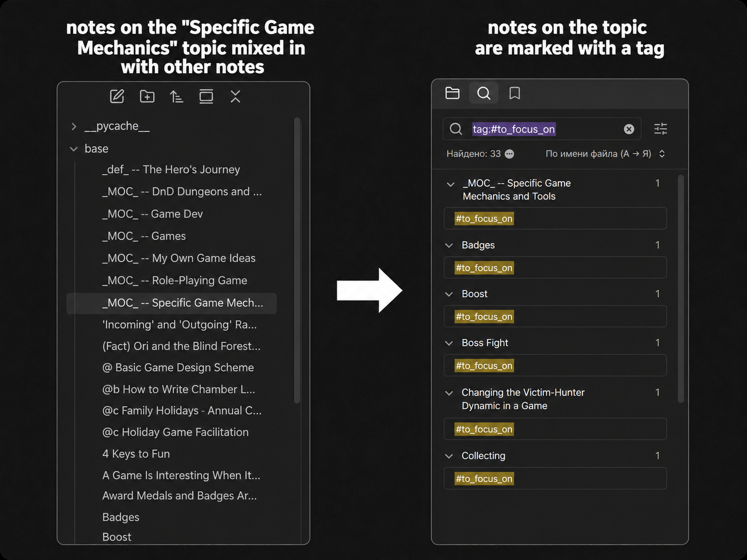This screenshot has height=560, width=747.
Task: Click inside the tag:#to_focus_on search field
Action: 542,129
